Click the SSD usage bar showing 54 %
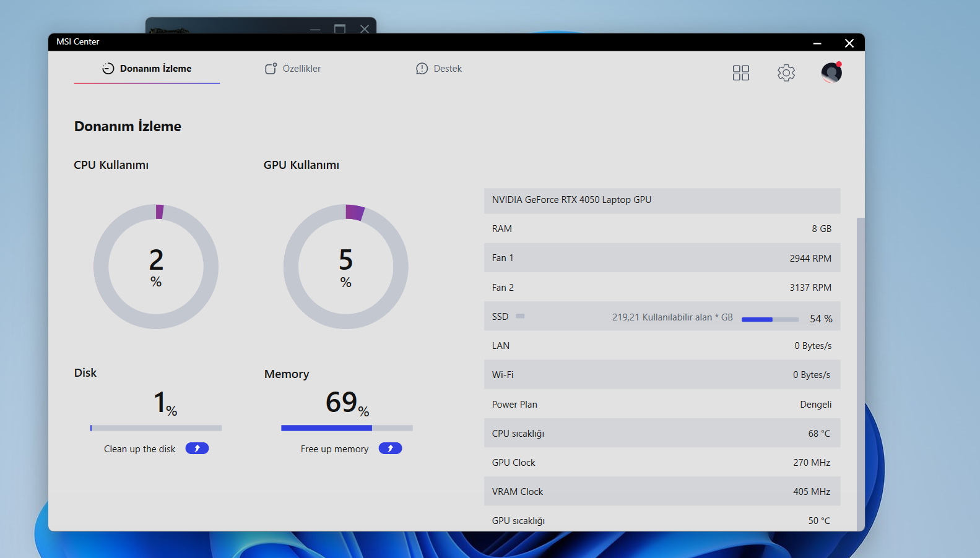980x558 pixels. (770, 319)
